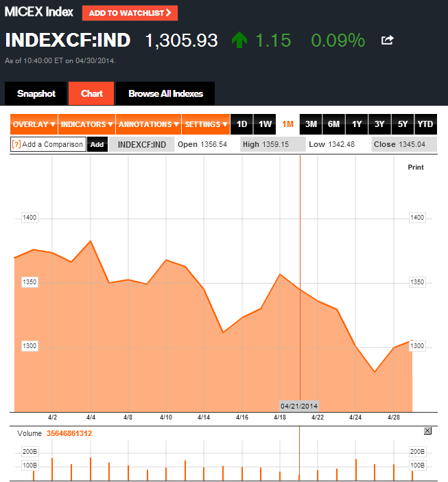
Task: Switch to the Snapshot tab
Action: [x=36, y=93]
